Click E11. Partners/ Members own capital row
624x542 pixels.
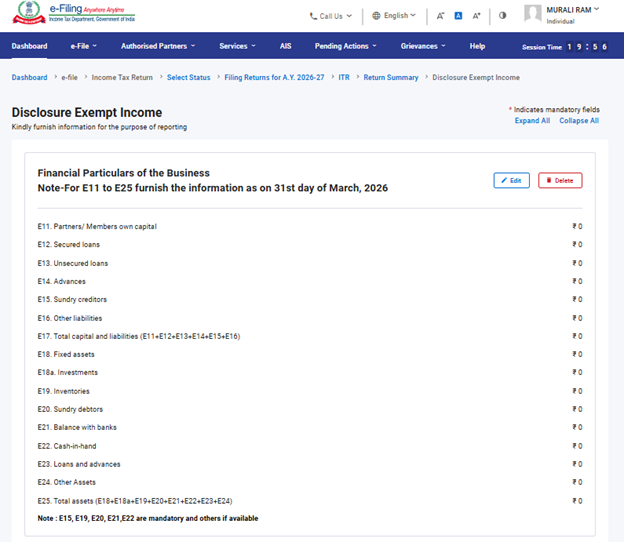310,226
